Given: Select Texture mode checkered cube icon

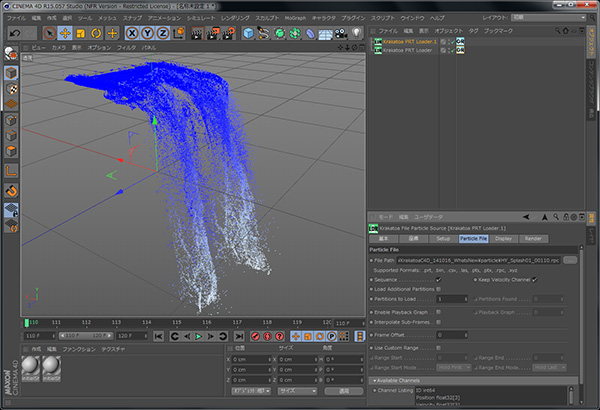Looking at the screenshot, I should [11, 88].
